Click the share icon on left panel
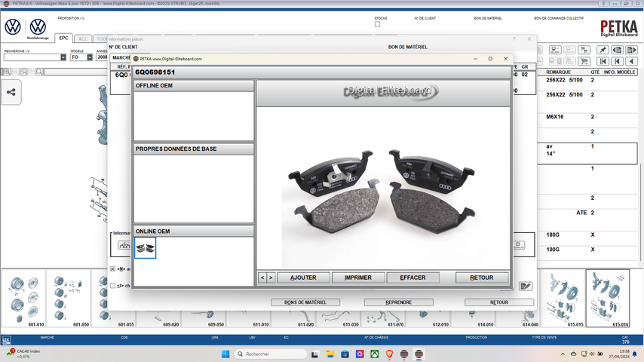The image size is (644, 362). point(11,92)
